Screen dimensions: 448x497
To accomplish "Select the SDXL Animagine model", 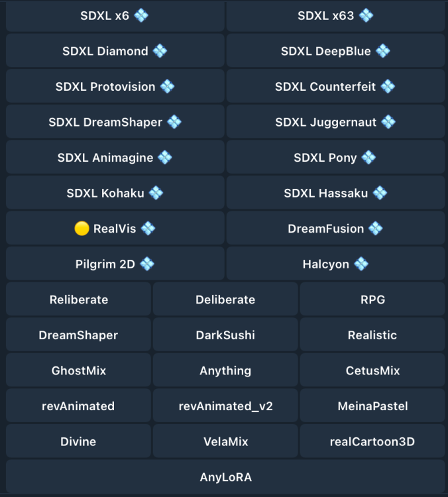I will click(115, 158).
